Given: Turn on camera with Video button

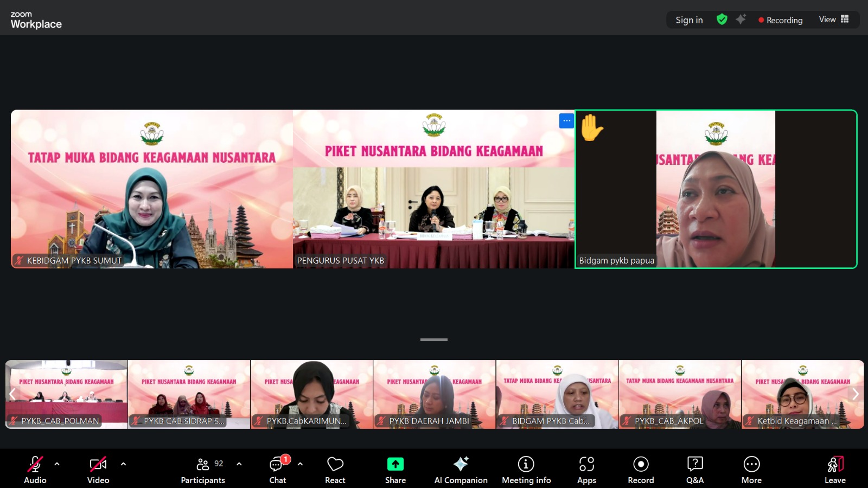Looking at the screenshot, I should [x=98, y=470].
